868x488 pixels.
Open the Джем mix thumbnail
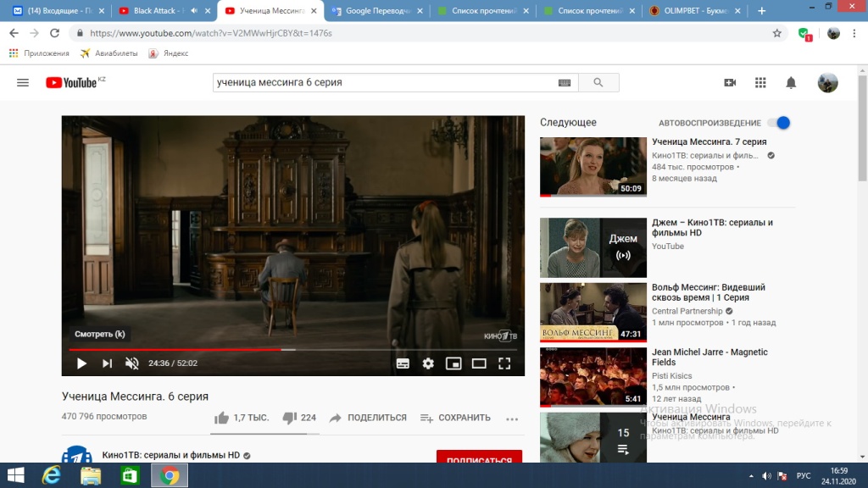[x=593, y=247]
